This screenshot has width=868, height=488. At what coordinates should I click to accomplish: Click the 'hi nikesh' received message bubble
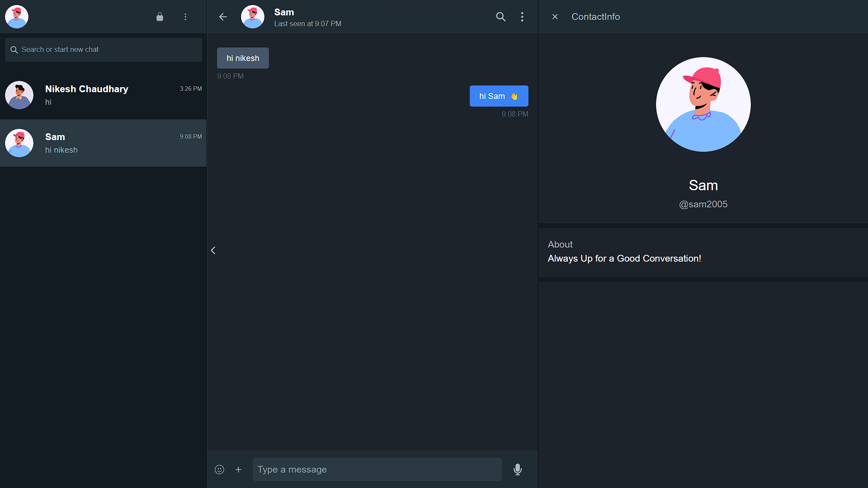243,58
